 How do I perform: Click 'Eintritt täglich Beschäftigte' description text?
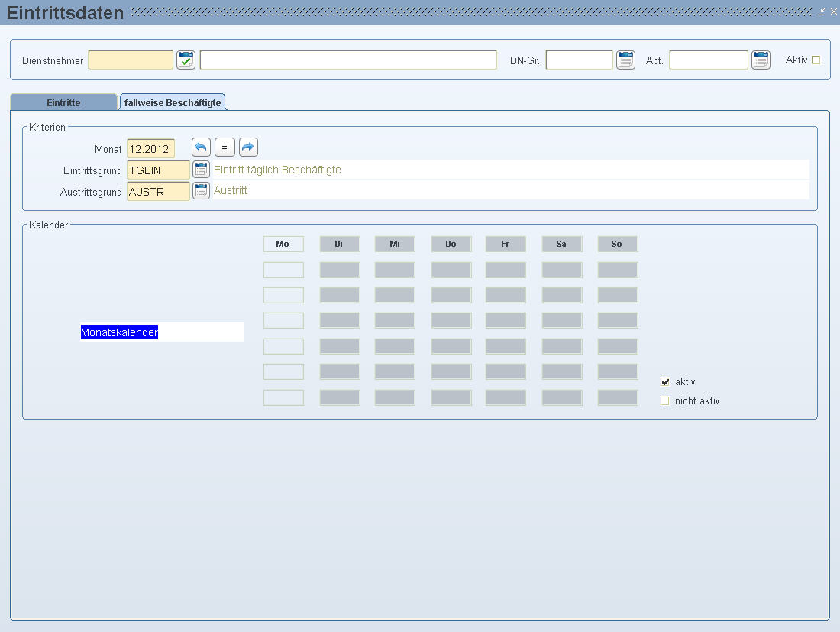(277, 170)
